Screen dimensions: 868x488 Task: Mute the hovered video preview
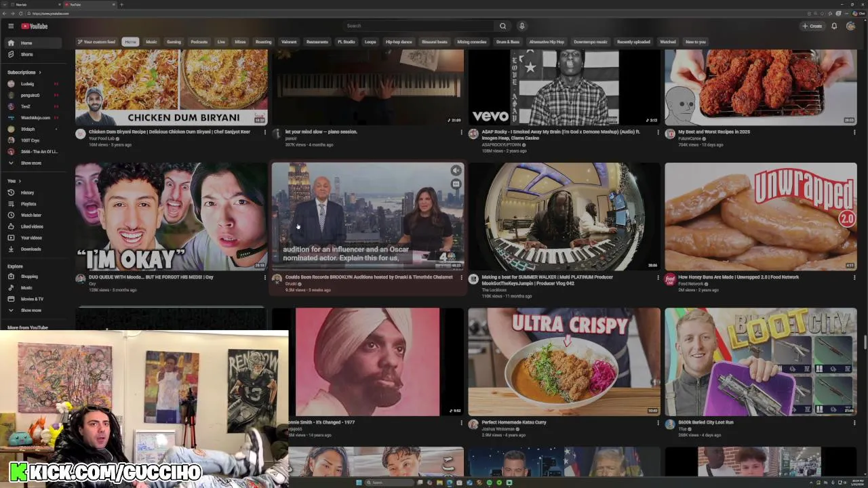click(456, 171)
